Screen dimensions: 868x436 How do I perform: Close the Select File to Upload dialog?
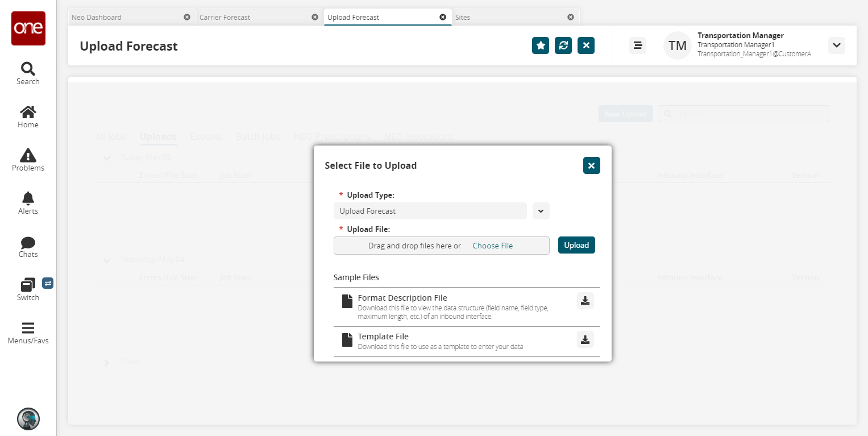592,165
